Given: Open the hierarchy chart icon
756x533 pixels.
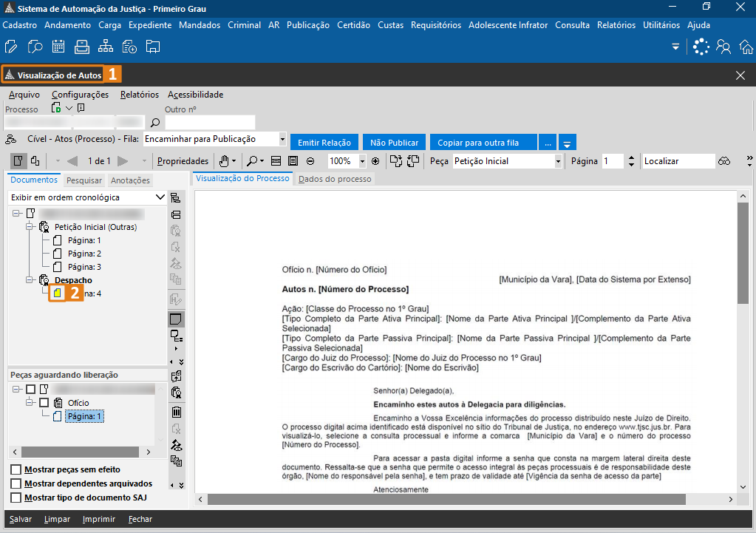Looking at the screenshot, I should point(105,47).
